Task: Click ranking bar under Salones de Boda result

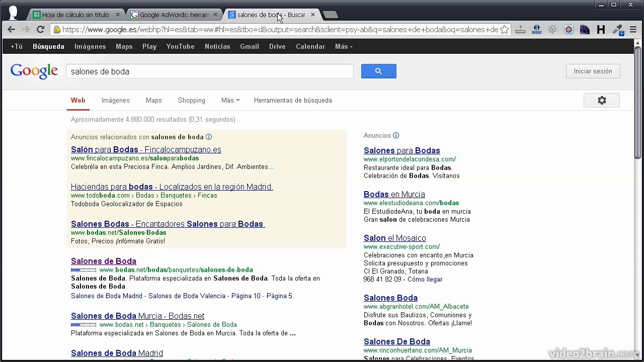Action: pos(84,270)
